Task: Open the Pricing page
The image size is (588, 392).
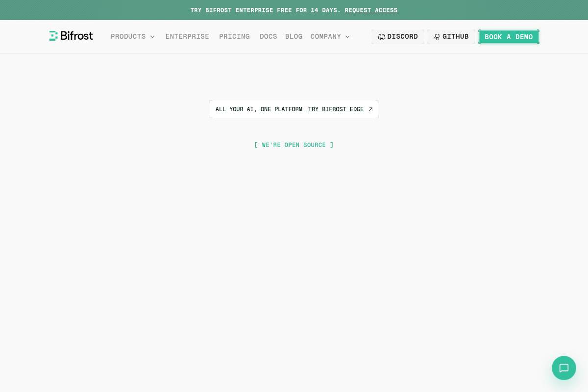Action: coord(234,37)
